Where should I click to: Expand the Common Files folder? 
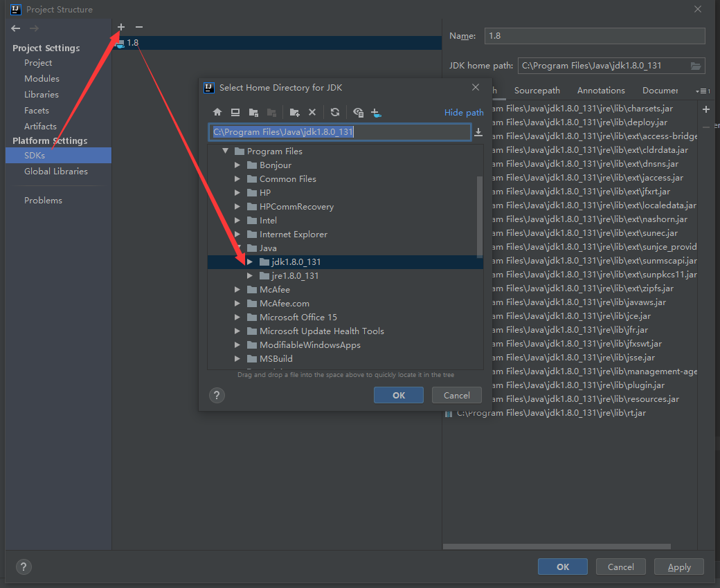click(x=237, y=178)
